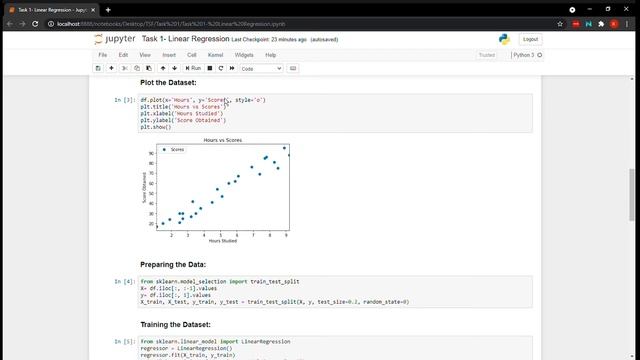The height and width of the screenshot is (360, 640).
Task: Click the Python 3 kernel status circle
Action: 540,55
